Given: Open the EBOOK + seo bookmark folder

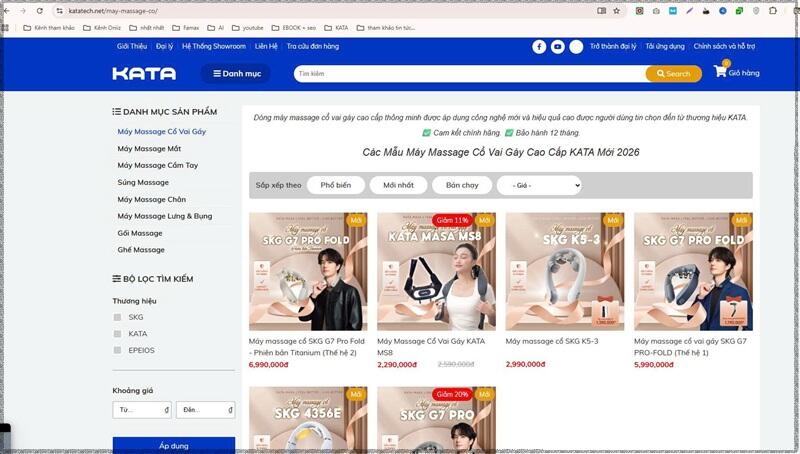Looking at the screenshot, I should click(x=294, y=28).
